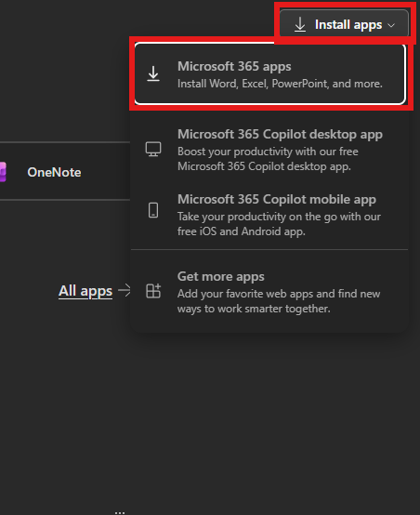Click the Install apps button label
Screen dimensions: 420x515
coord(348,25)
